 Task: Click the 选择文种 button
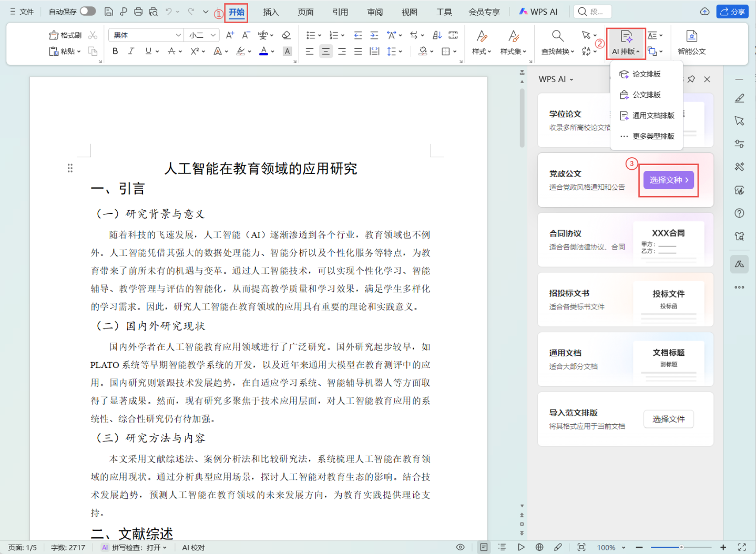tap(668, 180)
